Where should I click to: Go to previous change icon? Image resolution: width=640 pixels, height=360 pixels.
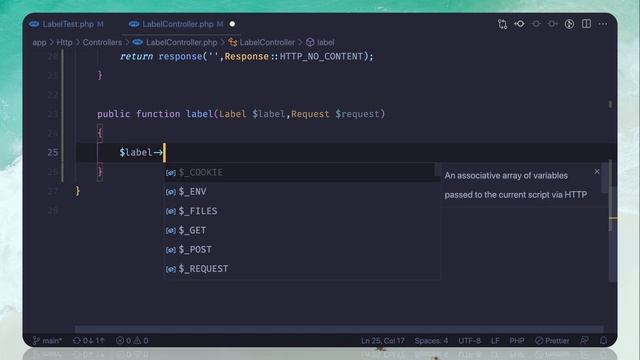[x=536, y=24]
